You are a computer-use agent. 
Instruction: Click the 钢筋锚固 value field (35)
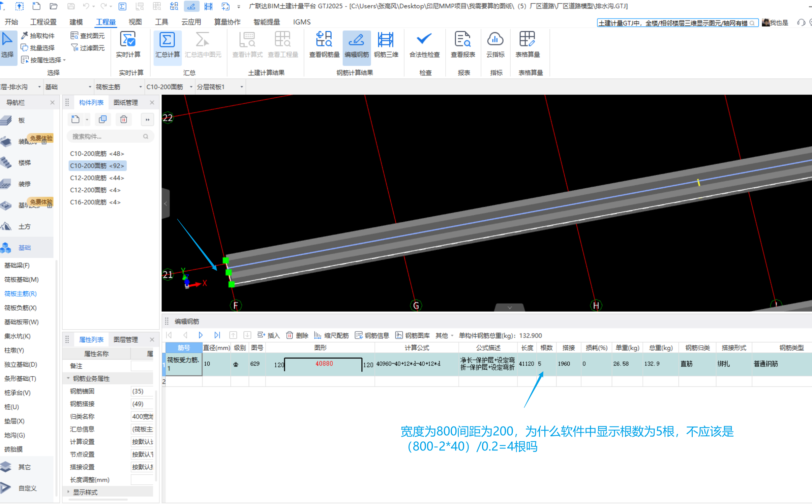(142, 391)
